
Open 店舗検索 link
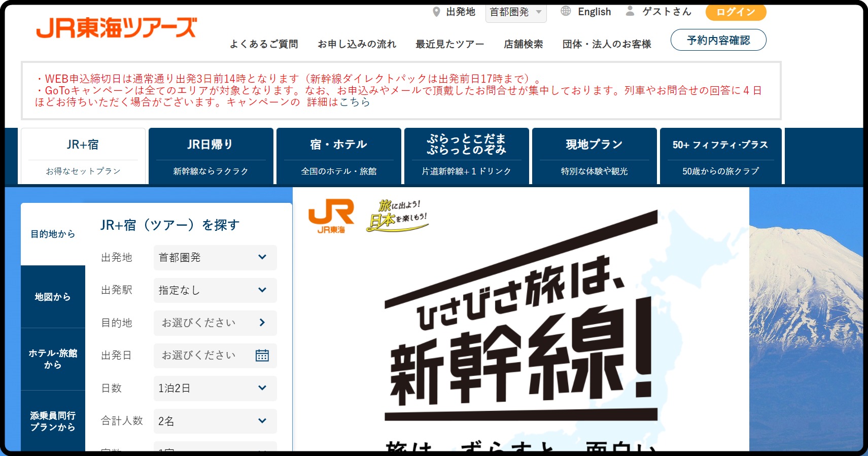click(524, 44)
